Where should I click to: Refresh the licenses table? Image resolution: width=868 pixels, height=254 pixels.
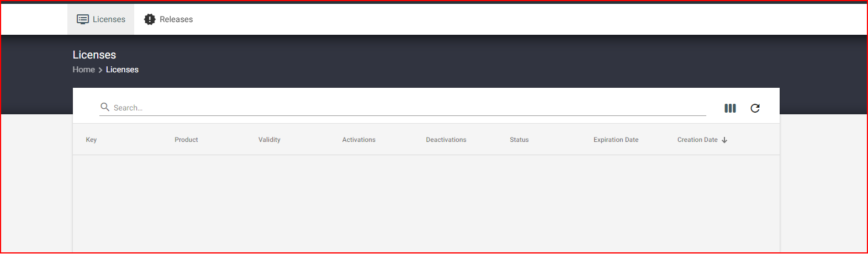click(755, 108)
